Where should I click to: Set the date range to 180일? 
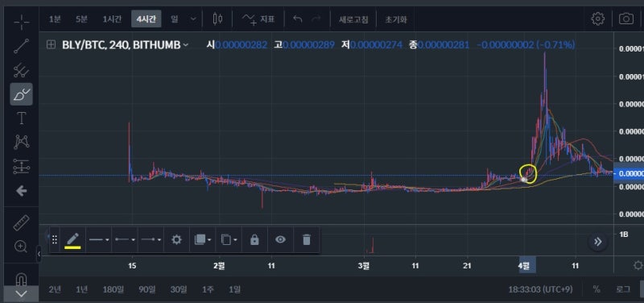click(113, 289)
